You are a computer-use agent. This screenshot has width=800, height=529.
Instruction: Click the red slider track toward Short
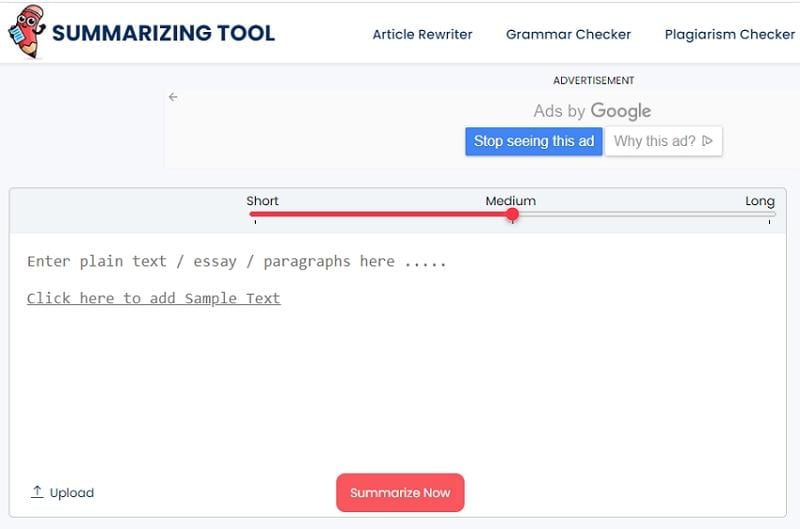pos(378,214)
